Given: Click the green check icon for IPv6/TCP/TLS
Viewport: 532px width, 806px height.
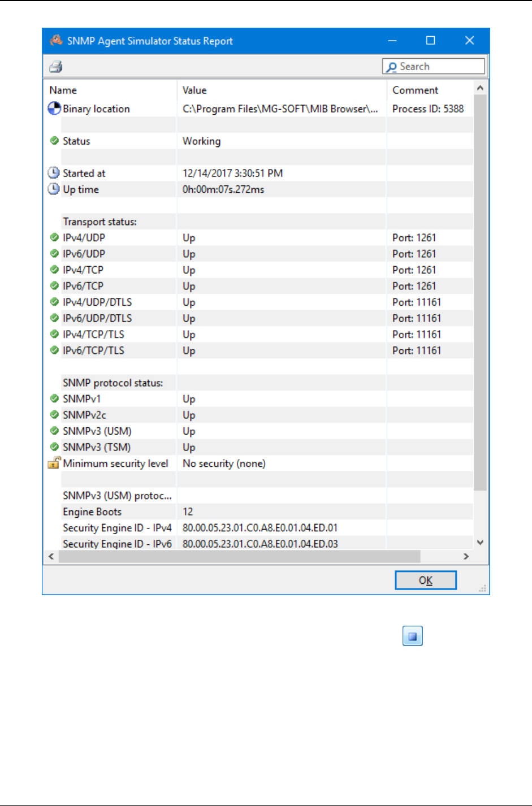Looking at the screenshot, I should [54, 350].
